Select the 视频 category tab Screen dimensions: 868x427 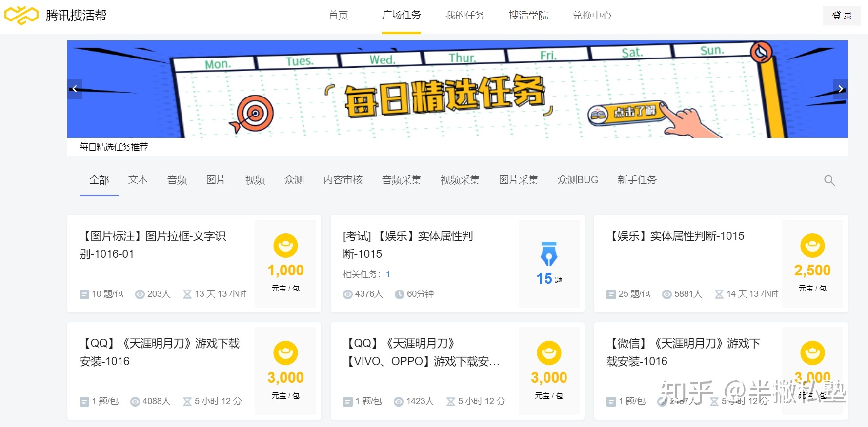click(255, 180)
